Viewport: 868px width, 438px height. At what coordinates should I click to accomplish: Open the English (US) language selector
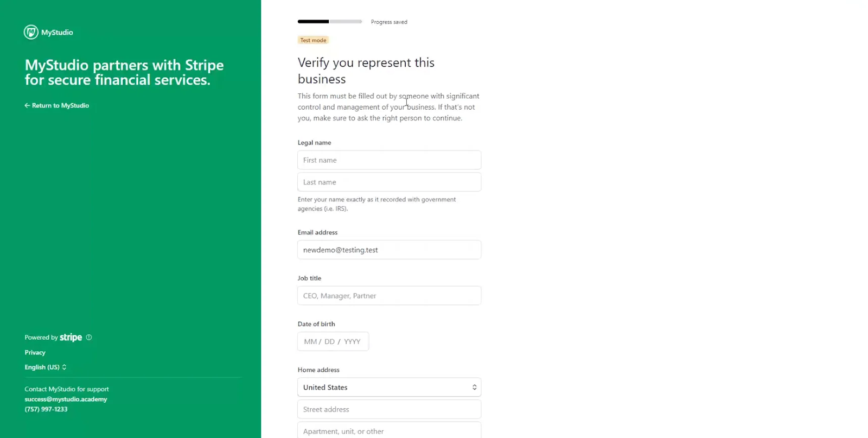point(46,367)
